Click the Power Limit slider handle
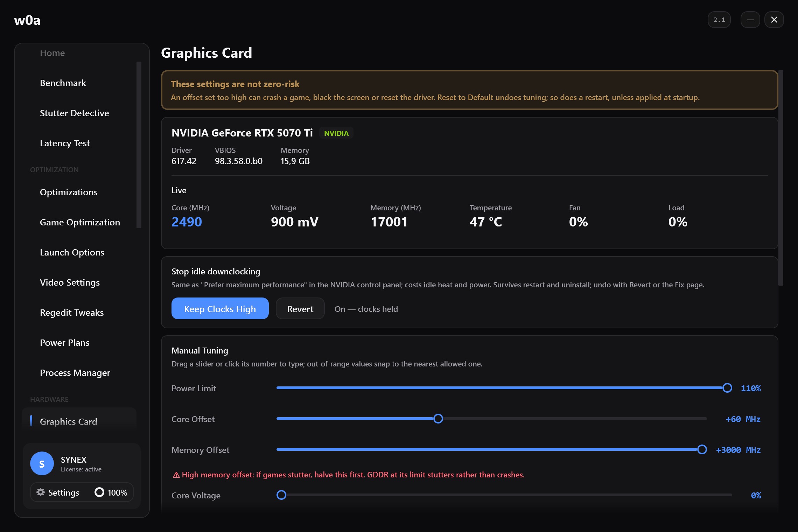 [x=727, y=388]
